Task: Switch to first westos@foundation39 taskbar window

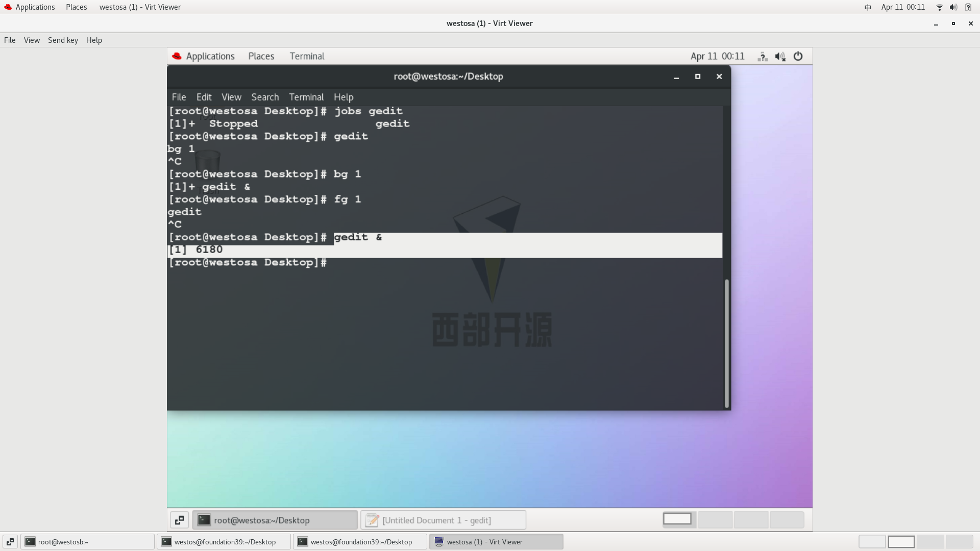Action: point(224,542)
